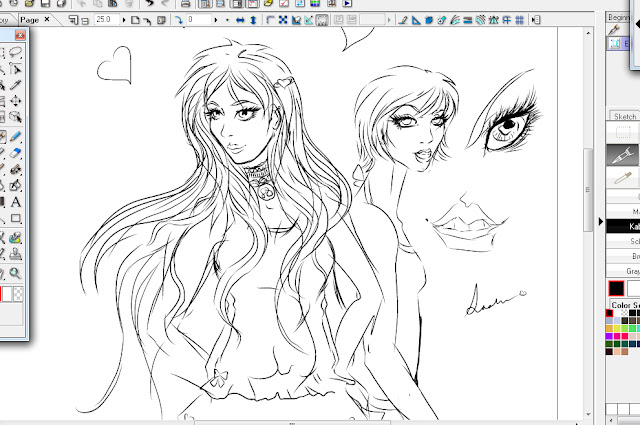
Task: Select the eyedropper in the Sketch panel
Action: 623,178
